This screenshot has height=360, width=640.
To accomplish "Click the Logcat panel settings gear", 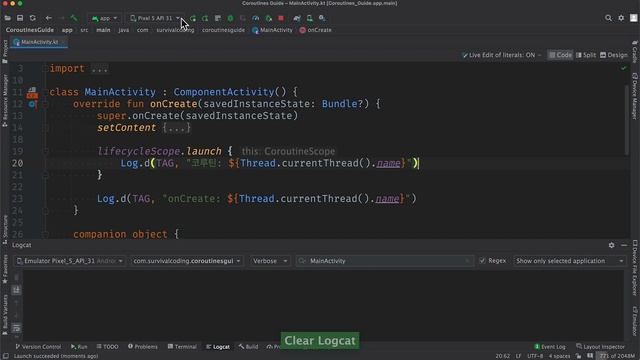I will tap(611, 245).
